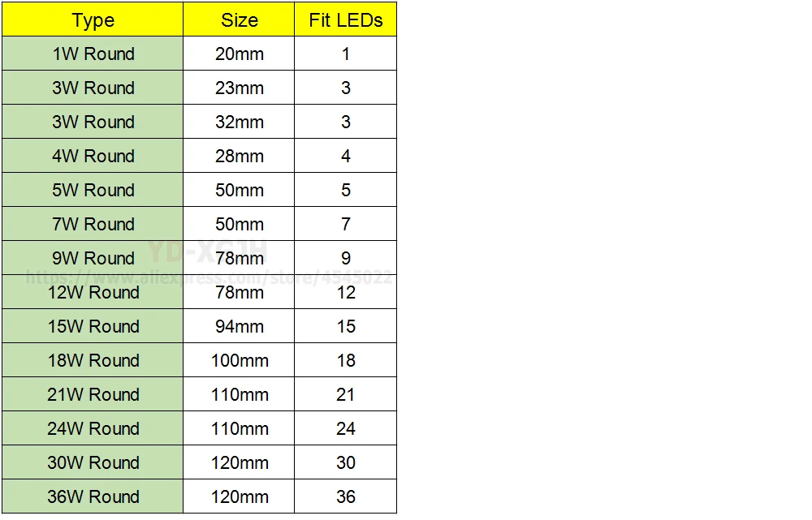This screenshot has height=520, width=812.
Task: Click the Size column header
Action: pos(239,20)
